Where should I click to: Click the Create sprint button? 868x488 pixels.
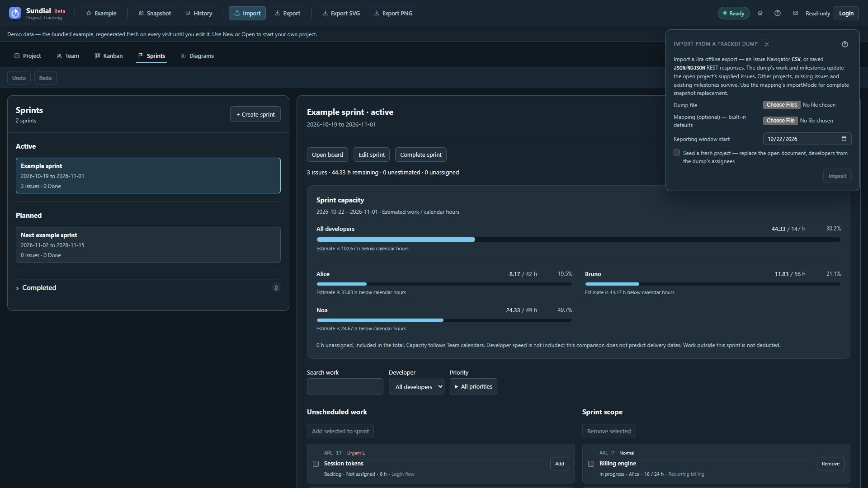tap(255, 114)
